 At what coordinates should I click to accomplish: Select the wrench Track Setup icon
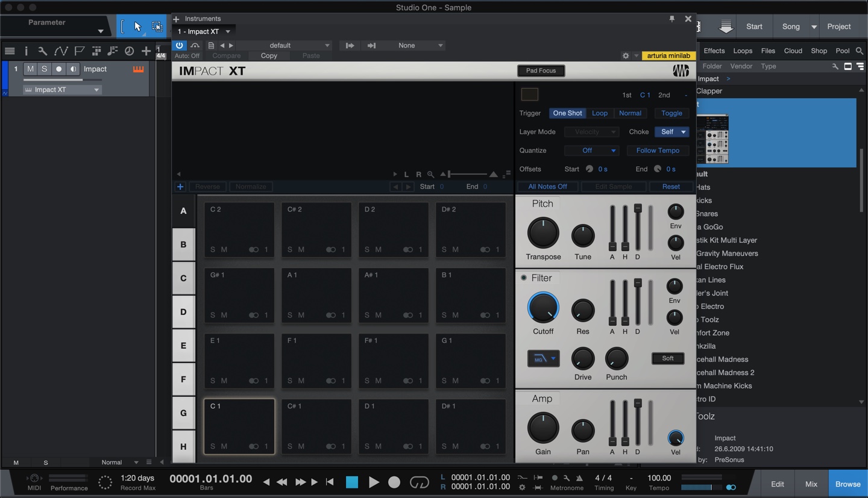[43, 51]
